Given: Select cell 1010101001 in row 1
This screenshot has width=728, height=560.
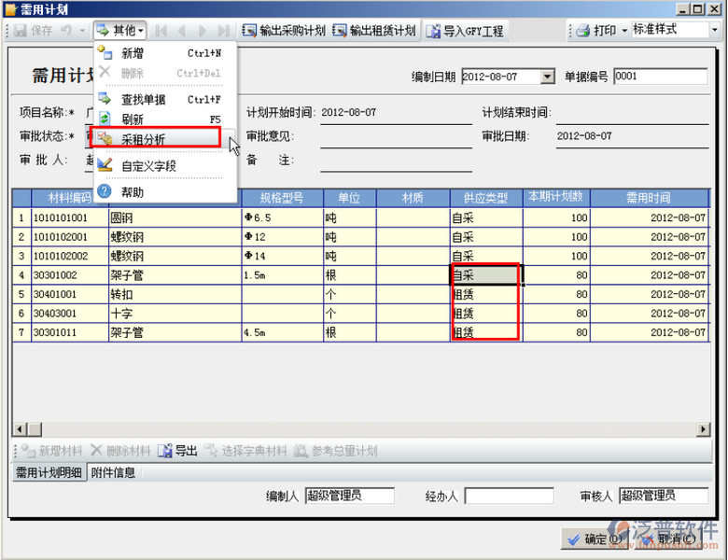Looking at the screenshot, I should [70, 217].
